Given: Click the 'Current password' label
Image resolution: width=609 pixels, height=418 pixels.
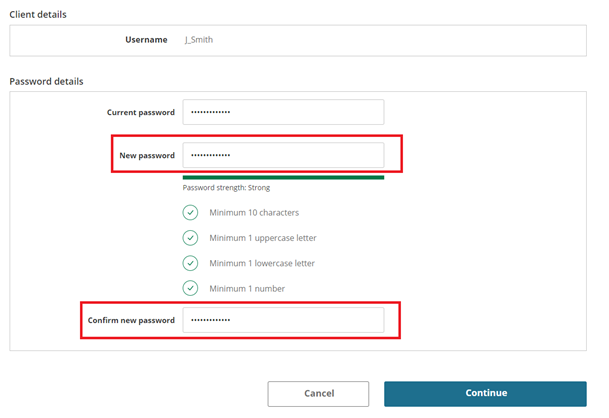Looking at the screenshot, I should (141, 112).
